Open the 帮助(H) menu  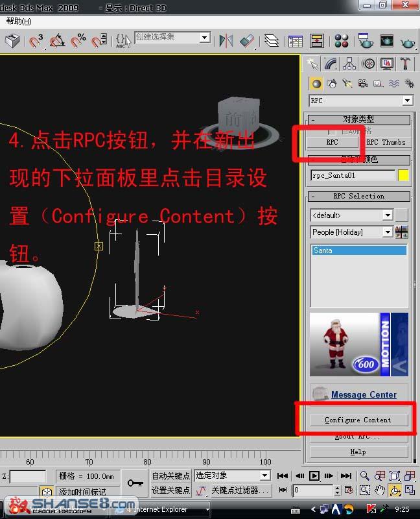19,21
